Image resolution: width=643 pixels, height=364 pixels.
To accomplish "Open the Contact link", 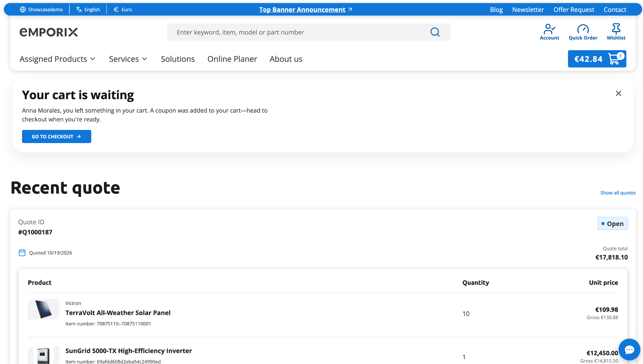I will coord(615,9).
